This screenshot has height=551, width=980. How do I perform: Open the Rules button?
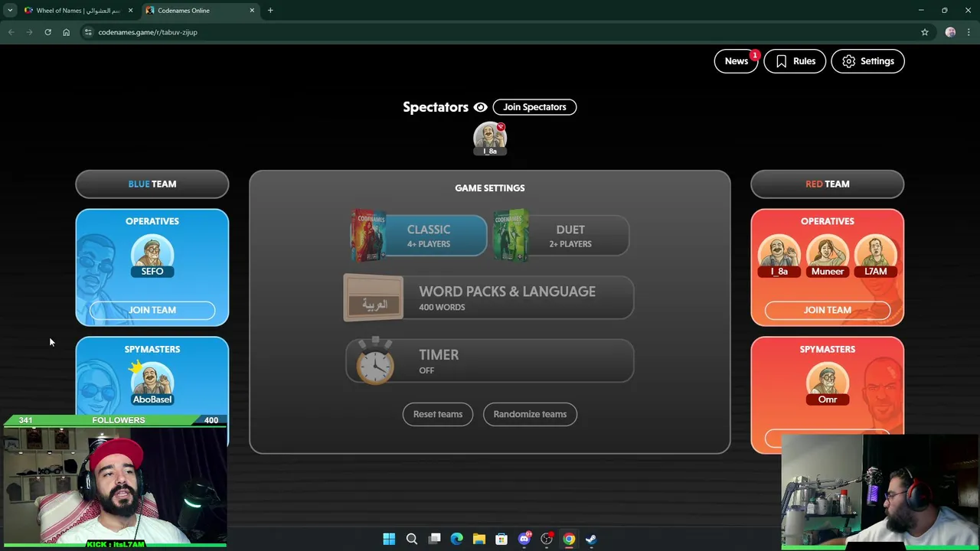795,61
